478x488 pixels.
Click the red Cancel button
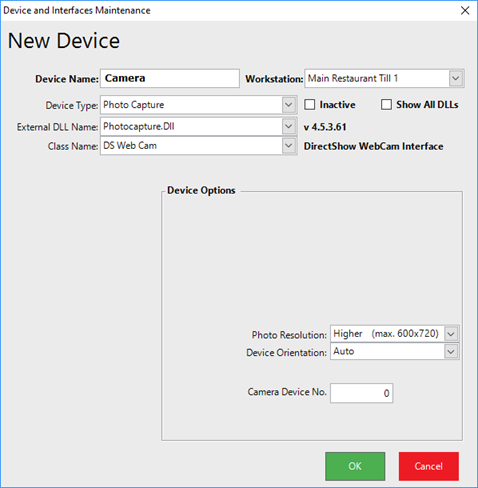[429, 466]
